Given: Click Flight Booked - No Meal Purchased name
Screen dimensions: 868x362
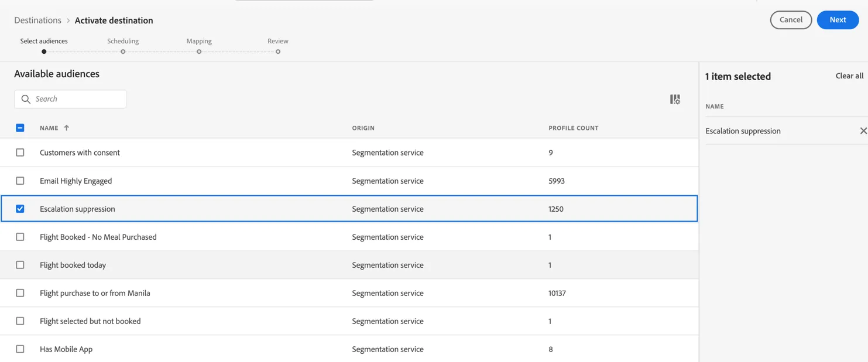Looking at the screenshot, I should pos(98,237).
